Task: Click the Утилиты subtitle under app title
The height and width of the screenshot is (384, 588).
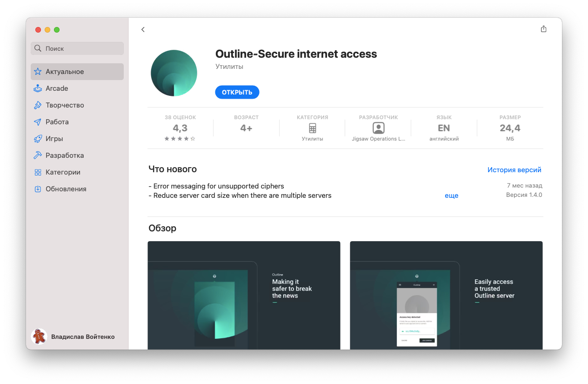Action: (x=229, y=67)
